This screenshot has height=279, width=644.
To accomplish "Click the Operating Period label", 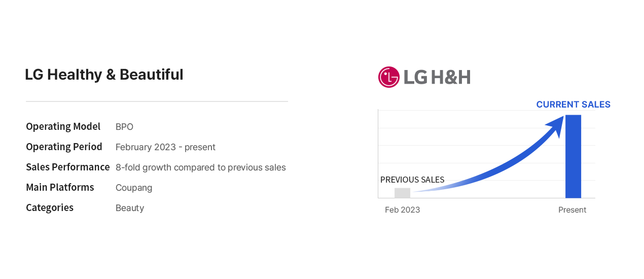I will coord(64,147).
